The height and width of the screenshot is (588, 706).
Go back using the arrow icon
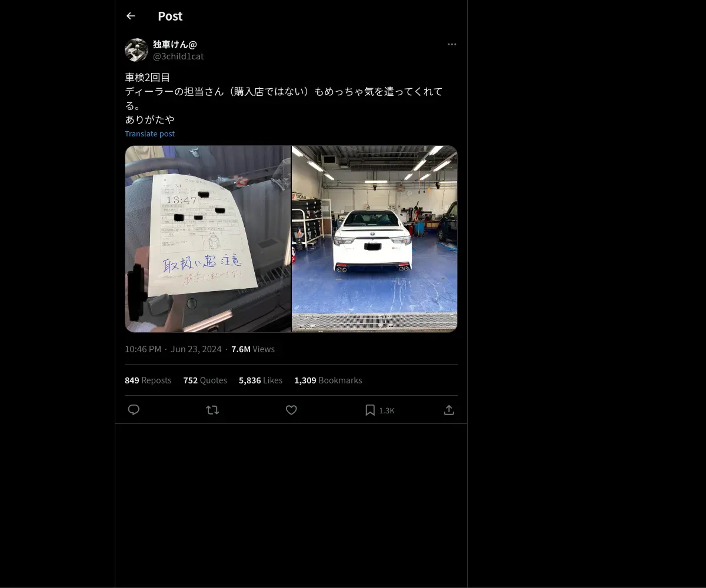131,16
